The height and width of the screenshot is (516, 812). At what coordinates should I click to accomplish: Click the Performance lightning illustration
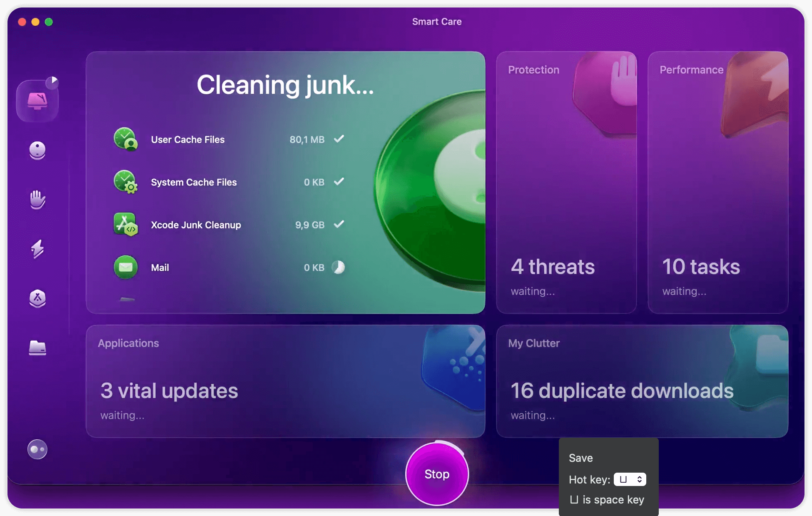pyautogui.click(x=755, y=94)
